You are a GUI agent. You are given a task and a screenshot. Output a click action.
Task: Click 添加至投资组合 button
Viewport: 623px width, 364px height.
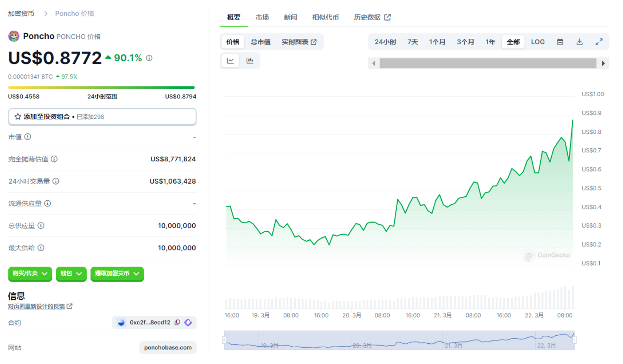coord(102,117)
